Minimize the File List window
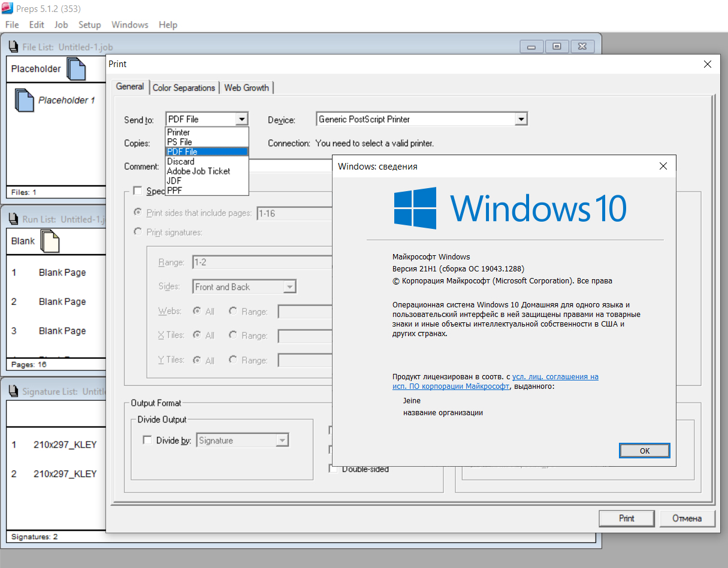Viewport: 728px width, 568px height. [x=531, y=47]
